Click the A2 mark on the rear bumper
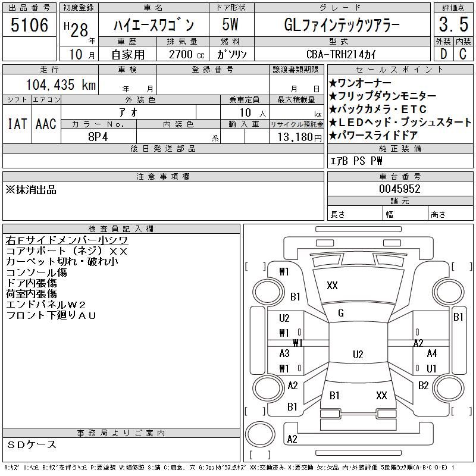 click(292, 439)
